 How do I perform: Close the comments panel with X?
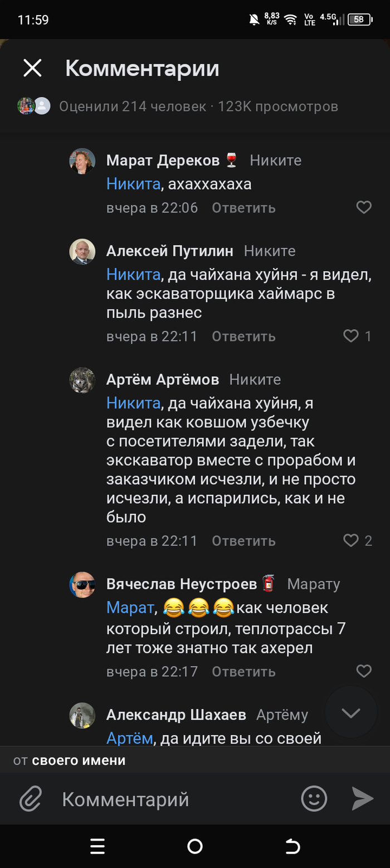coord(32,68)
